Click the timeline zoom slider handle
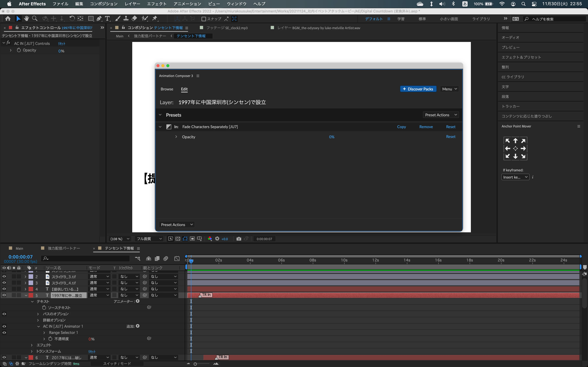Viewport: 588px width, 367px height. [195, 364]
